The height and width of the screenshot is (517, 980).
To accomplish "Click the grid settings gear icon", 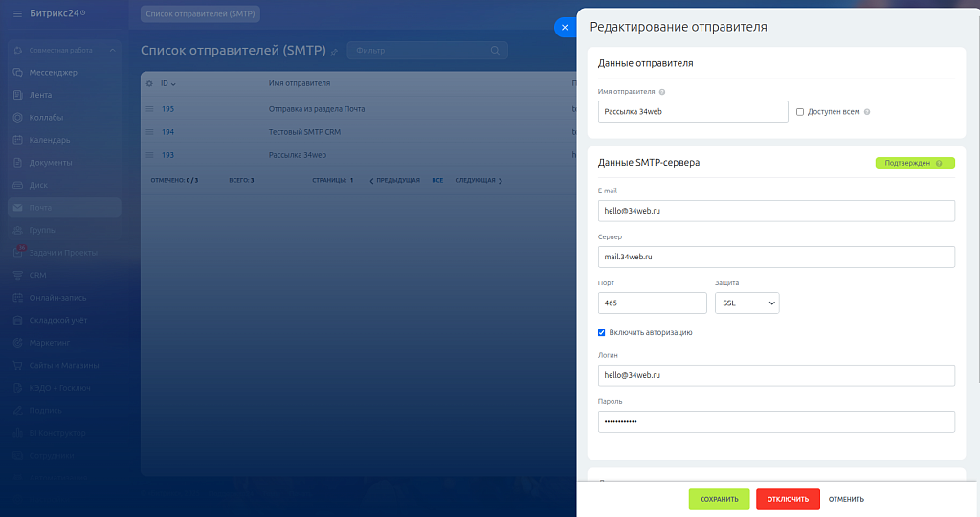I will coord(149,84).
